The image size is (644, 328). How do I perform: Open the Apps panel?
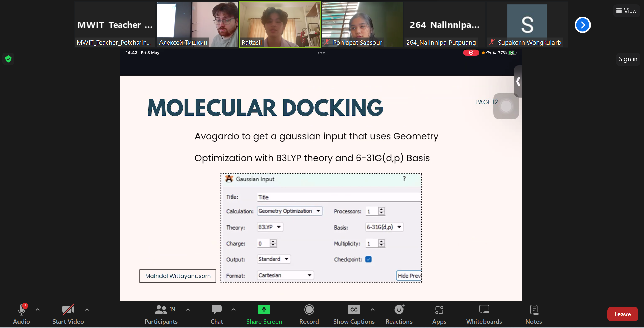tap(439, 310)
